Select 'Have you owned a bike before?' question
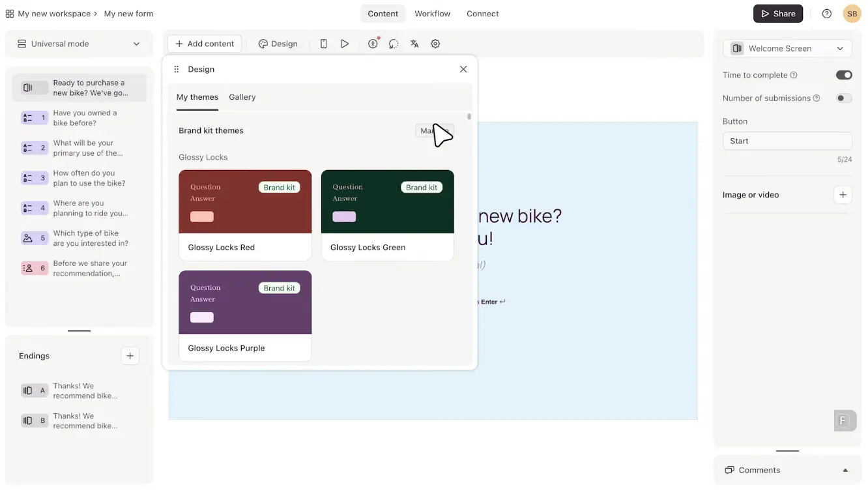 [79, 118]
